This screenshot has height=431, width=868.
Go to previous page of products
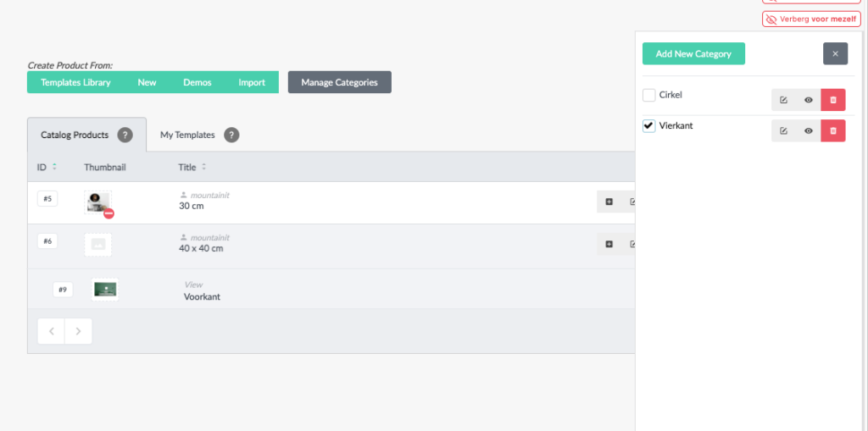click(52, 331)
